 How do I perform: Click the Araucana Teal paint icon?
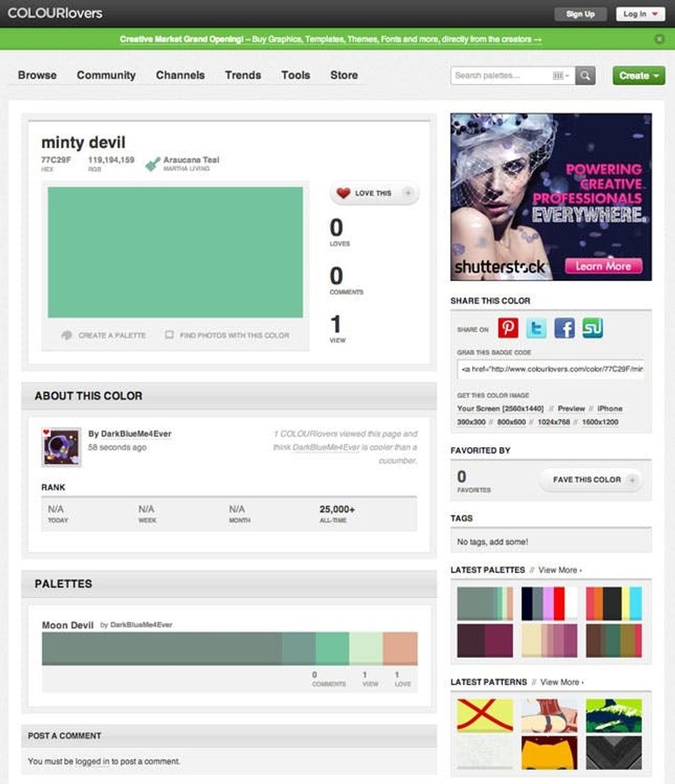[152, 163]
